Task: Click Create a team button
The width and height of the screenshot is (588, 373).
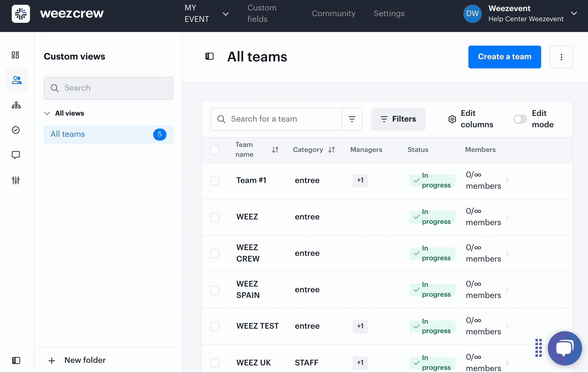Action: tap(504, 57)
